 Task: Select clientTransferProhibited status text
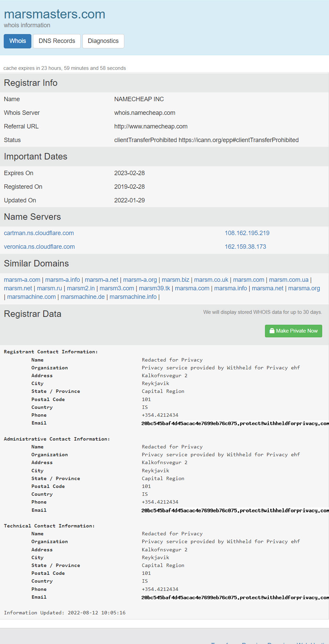tap(206, 140)
